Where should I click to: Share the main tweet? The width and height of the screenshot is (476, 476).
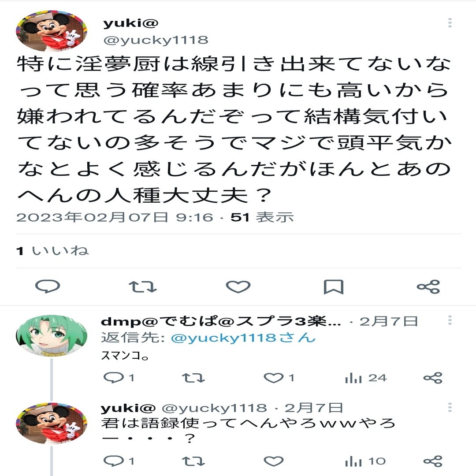pos(428,286)
